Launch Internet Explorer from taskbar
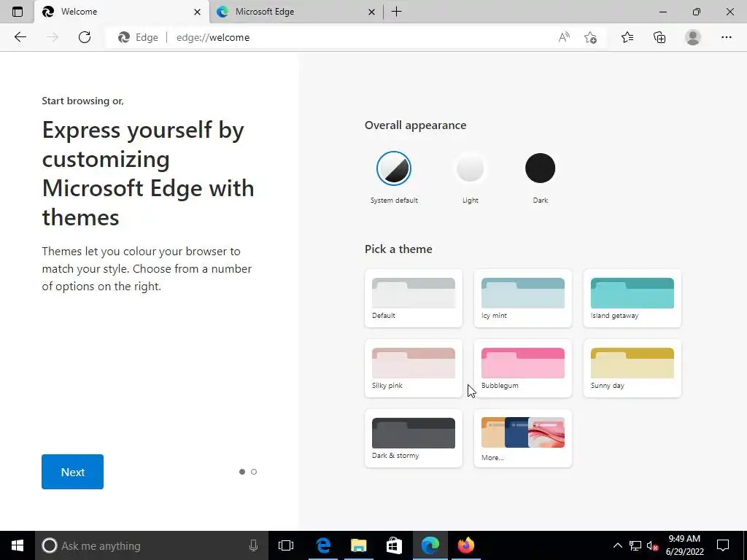747x560 pixels. point(323,545)
